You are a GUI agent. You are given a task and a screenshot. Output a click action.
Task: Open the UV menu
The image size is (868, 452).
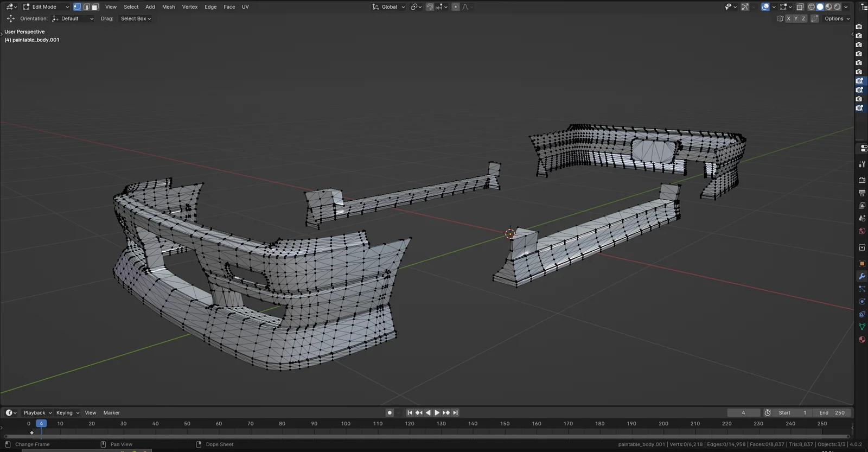[x=245, y=7]
